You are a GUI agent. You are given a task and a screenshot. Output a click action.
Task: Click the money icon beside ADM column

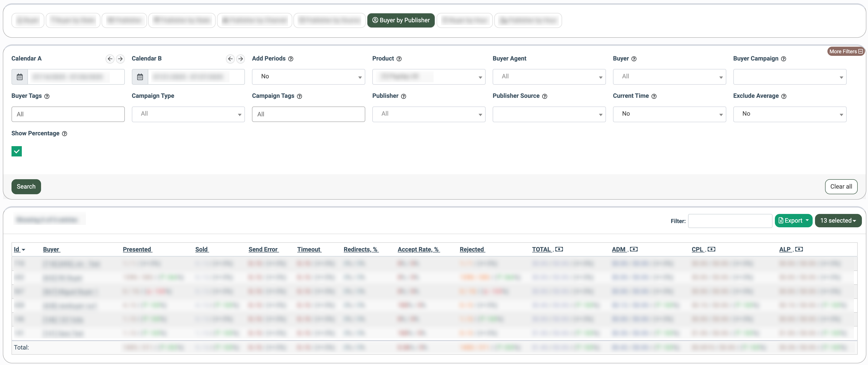pyautogui.click(x=634, y=249)
